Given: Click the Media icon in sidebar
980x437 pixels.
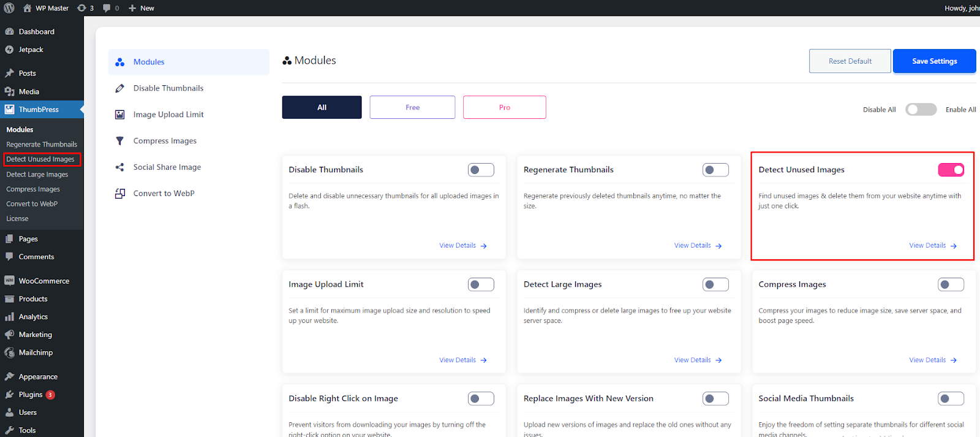Looking at the screenshot, I should tap(9, 91).
